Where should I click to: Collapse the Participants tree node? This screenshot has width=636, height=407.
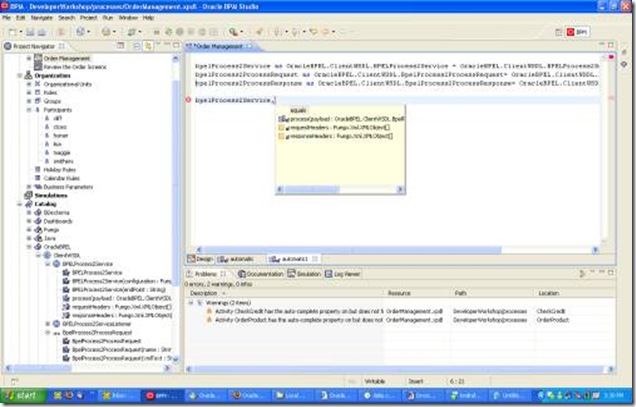click(x=29, y=110)
